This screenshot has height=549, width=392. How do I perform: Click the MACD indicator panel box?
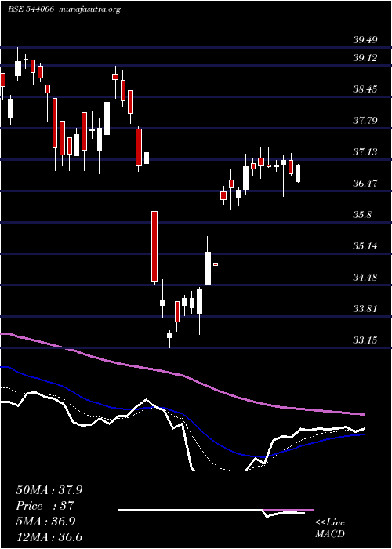(x=216, y=510)
